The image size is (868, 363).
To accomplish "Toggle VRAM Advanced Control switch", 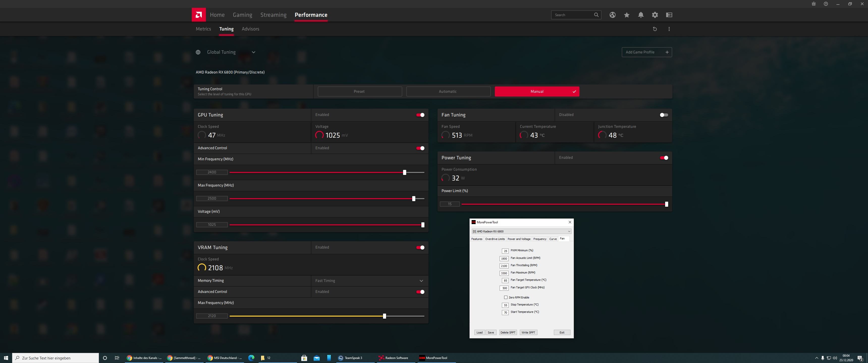I will click(420, 292).
